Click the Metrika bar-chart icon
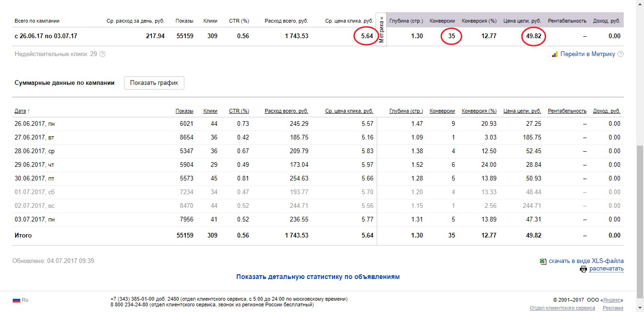 click(x=555, y=54)
